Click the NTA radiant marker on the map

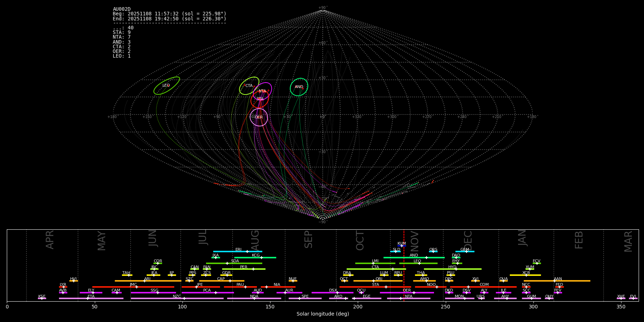click(x=262, y=91)
